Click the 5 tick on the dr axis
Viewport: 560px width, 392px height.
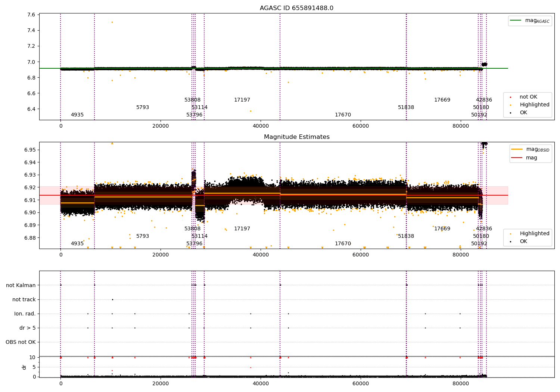tap(34, 367)
